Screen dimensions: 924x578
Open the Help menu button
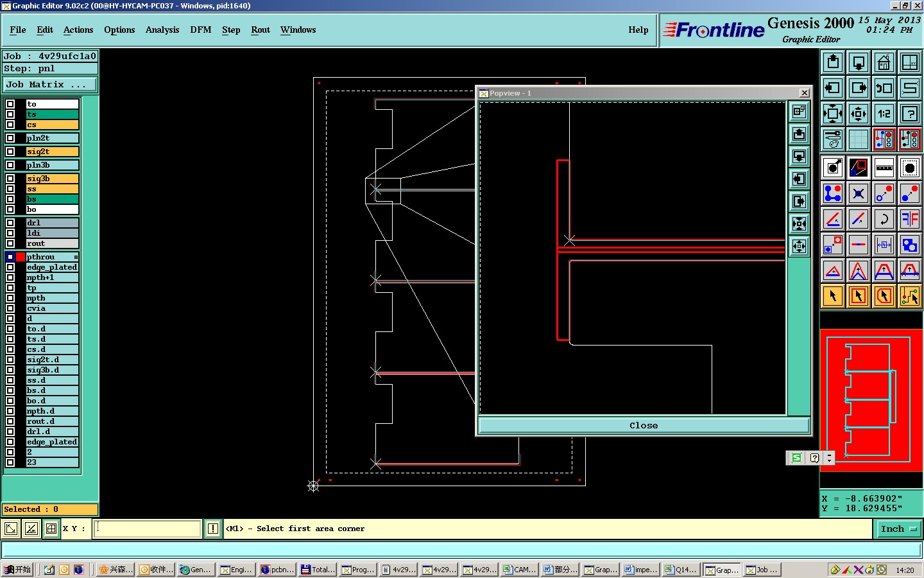(x=638, y=30)
